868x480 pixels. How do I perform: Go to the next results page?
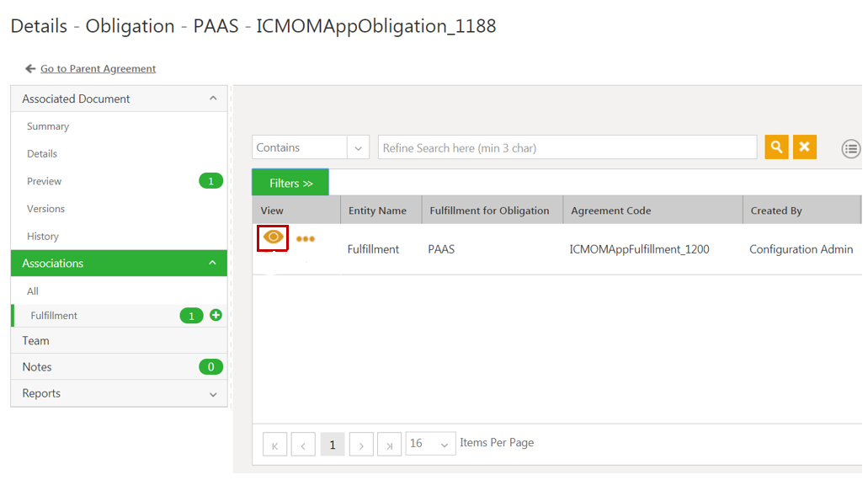point(361,444)
